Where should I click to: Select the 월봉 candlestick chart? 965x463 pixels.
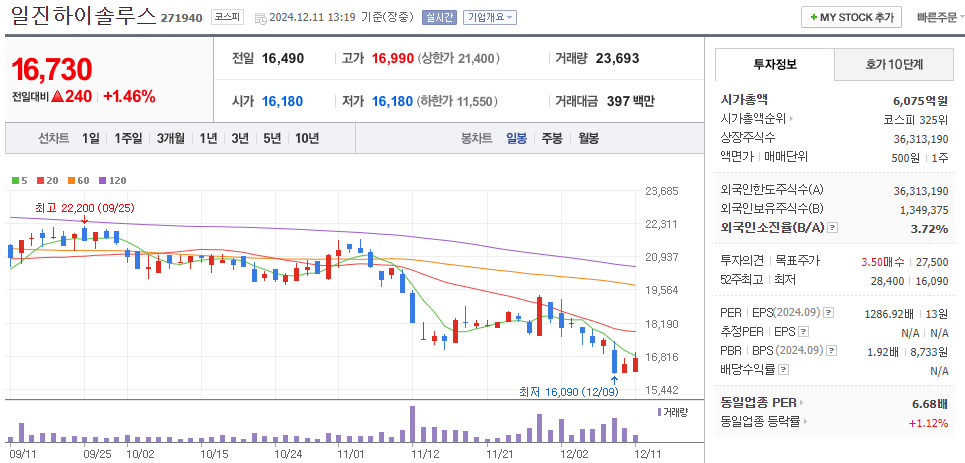click(x=588, y=139)
